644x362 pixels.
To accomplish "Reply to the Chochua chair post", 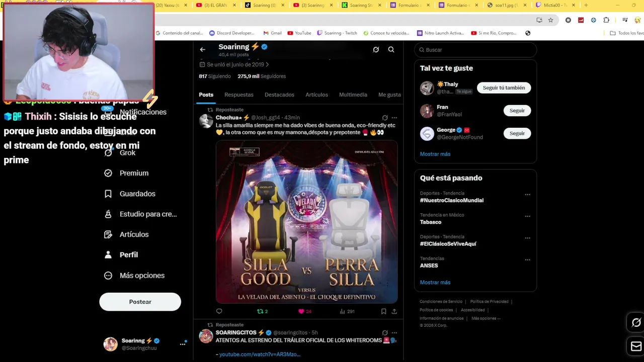I will click(219, 311).
